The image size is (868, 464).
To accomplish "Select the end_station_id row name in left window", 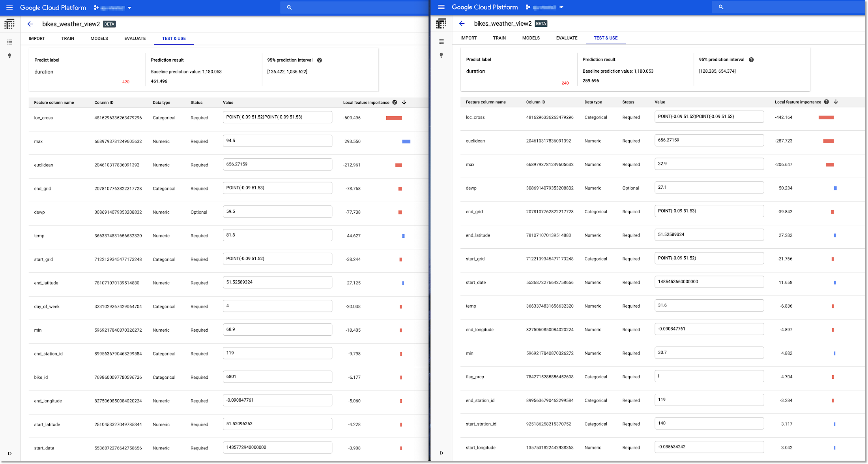I will 49,354.
